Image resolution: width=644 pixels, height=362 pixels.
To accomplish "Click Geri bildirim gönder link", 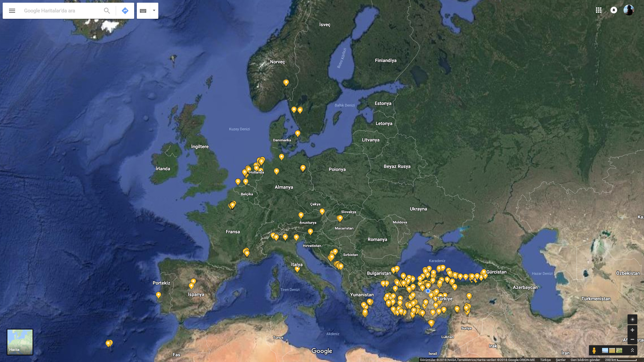I will coord(585,360).
